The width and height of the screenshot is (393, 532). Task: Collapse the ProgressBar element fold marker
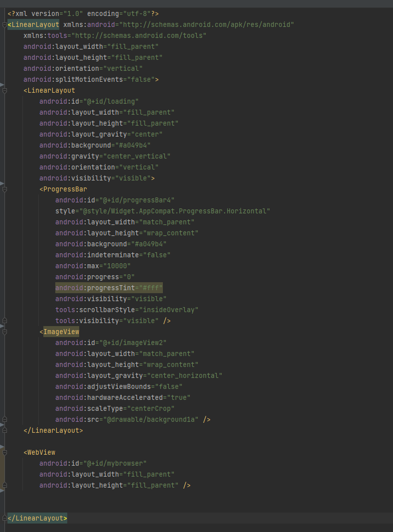(4, 189)
